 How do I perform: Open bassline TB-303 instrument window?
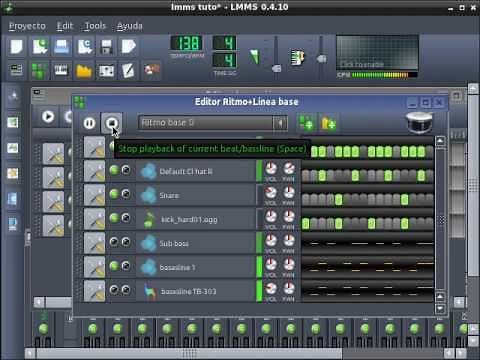click(x=196, y=291)
